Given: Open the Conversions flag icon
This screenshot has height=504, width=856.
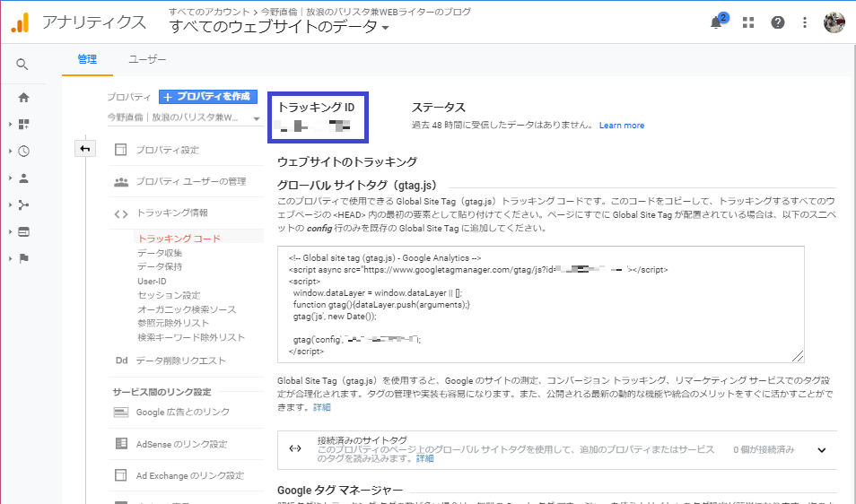Looking at the screenshot, I should 23,258.
